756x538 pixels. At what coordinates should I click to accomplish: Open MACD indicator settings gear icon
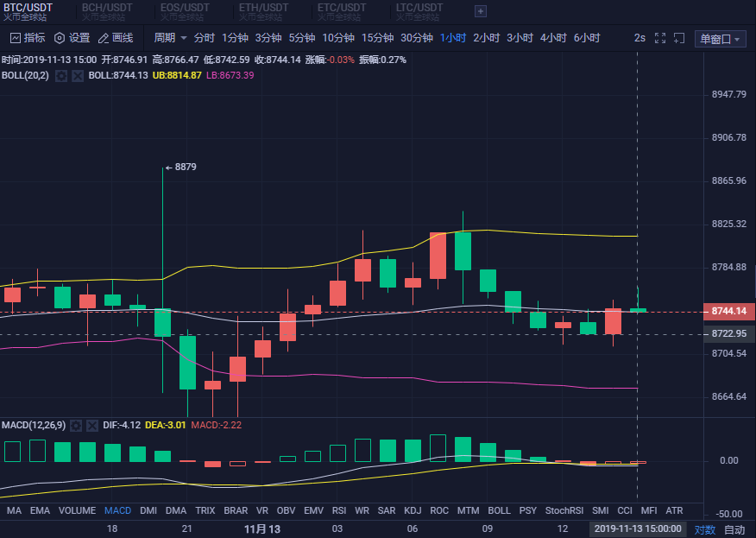(x=78, y=425)
